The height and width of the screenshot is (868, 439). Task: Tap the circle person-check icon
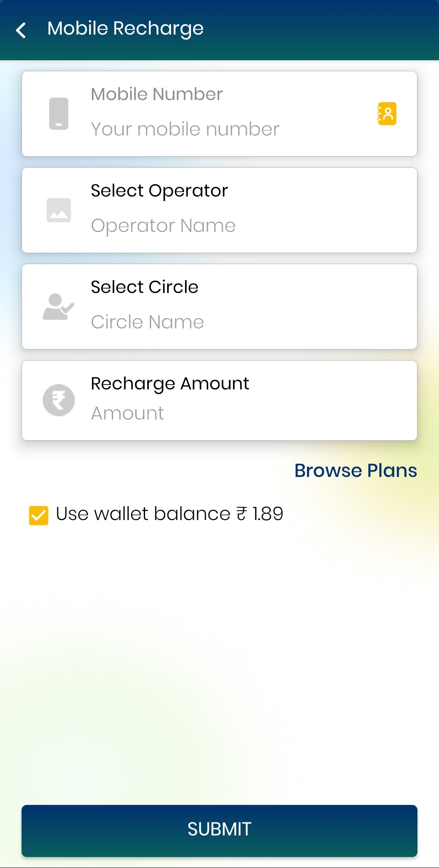pos(59,307)
